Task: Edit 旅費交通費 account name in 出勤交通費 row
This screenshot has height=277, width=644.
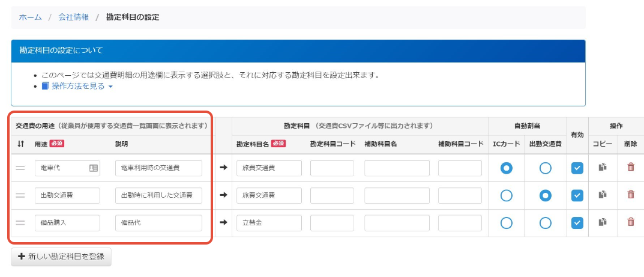Action: click(269, 196)
